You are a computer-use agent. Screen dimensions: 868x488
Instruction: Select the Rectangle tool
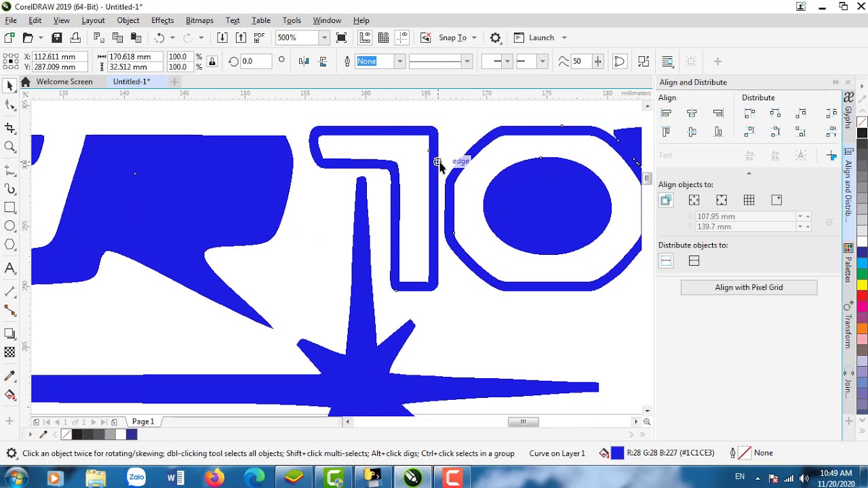click(x=9, y=207)
